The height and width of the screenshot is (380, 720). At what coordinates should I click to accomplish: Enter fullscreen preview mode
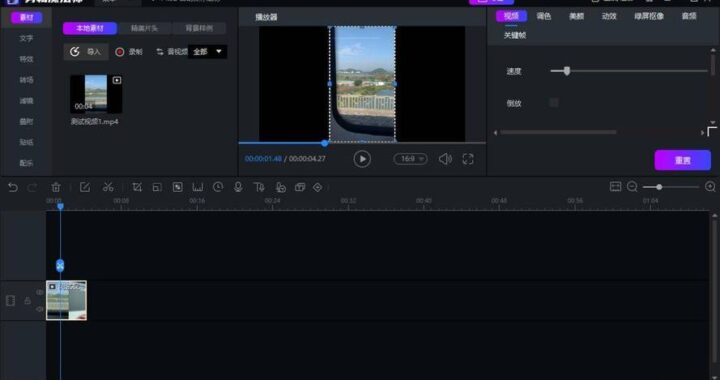click(x=468, y=159)
